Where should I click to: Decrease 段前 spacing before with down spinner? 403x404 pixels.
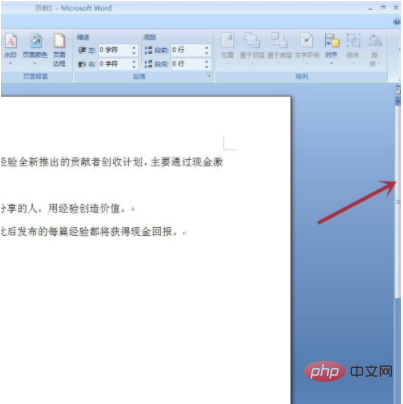(207, 53)
